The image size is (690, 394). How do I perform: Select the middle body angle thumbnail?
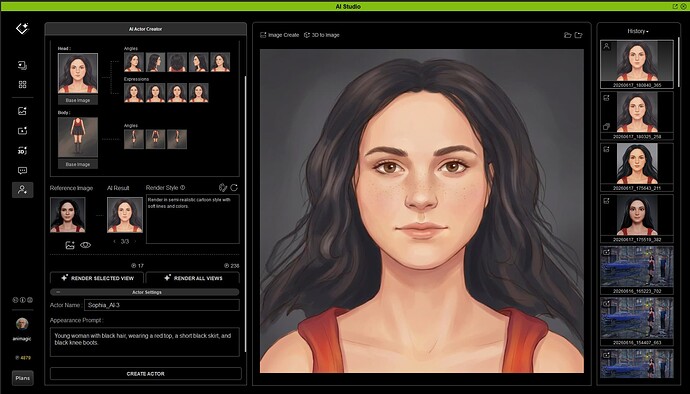[155, 139]
